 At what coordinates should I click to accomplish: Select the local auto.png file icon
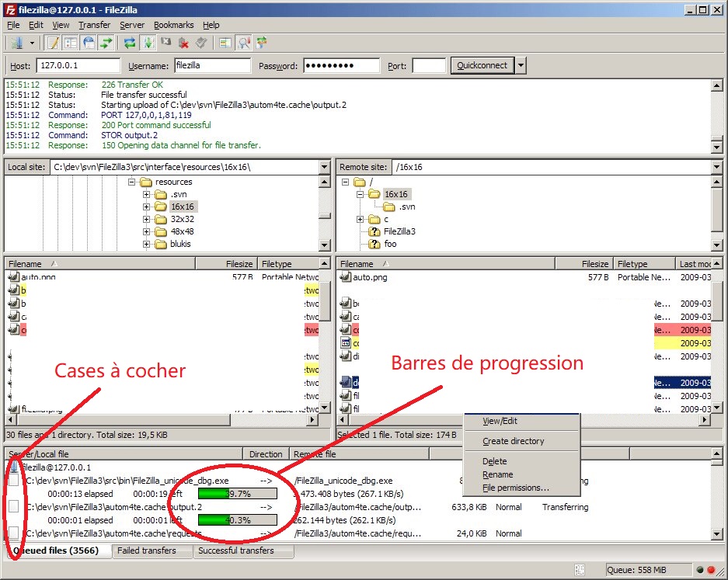[13, 277]
